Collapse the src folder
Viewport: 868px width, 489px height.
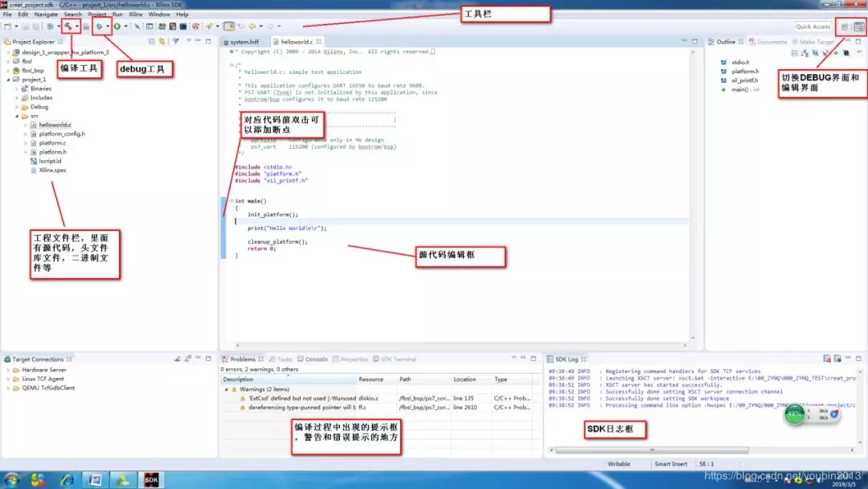coord(17,117)
